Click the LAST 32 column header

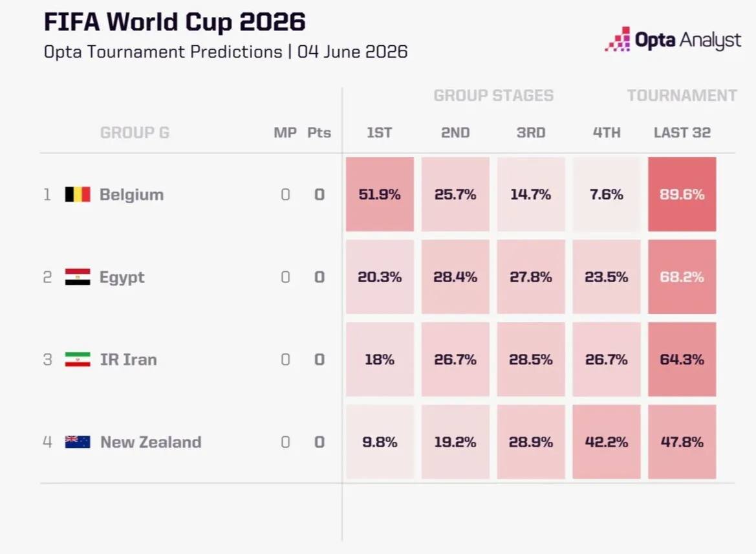click(682, 133)
